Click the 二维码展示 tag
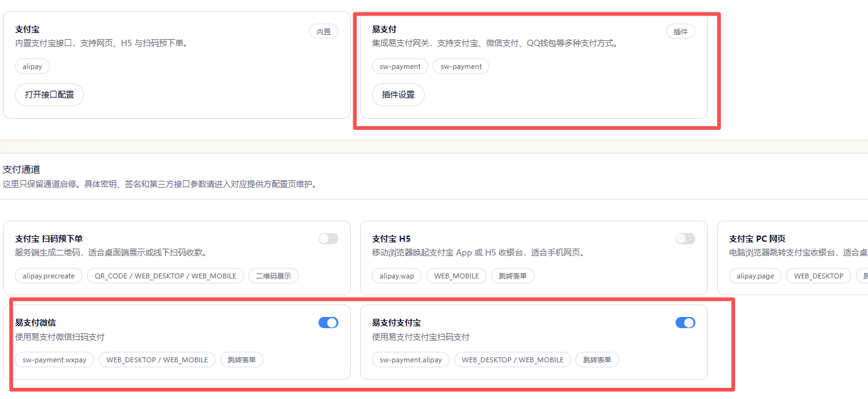The image size is (868, 399). click(273, 276)
